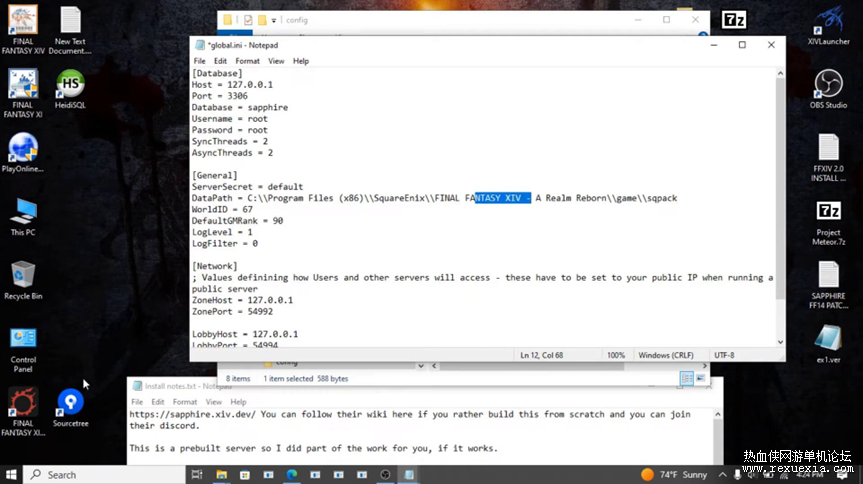Open the New Text Document desktop file
The image size is (863, 484).
pos(70,30)
